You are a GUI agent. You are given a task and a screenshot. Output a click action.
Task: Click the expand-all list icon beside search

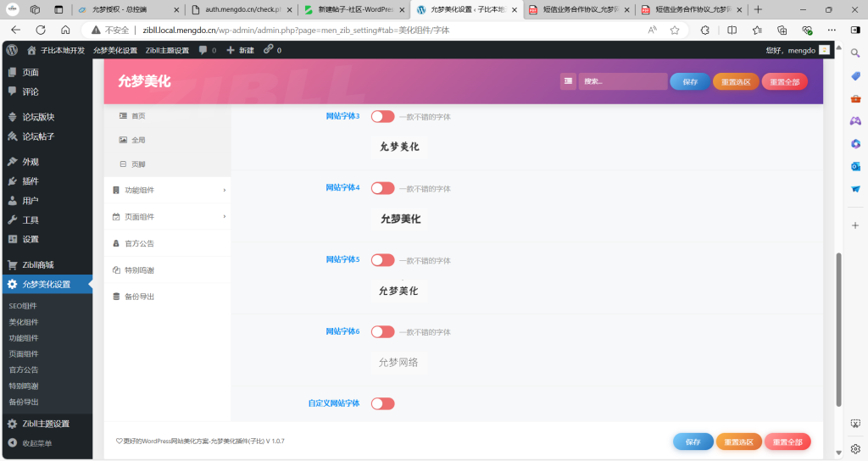[x=568, y=81]
